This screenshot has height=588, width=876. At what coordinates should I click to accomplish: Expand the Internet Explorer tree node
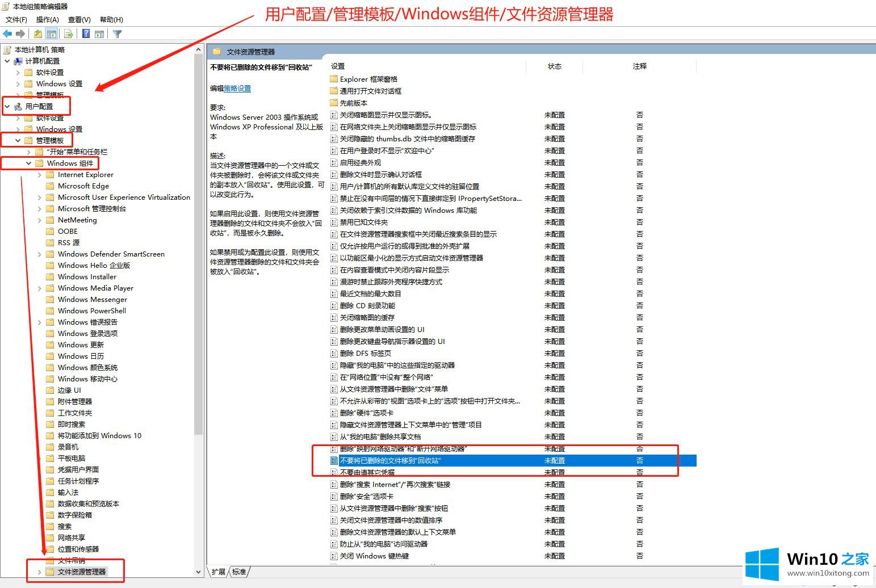39,174
